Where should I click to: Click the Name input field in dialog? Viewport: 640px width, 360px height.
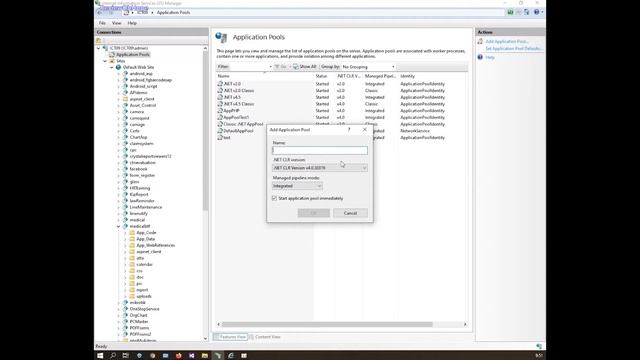click(320, 151)
